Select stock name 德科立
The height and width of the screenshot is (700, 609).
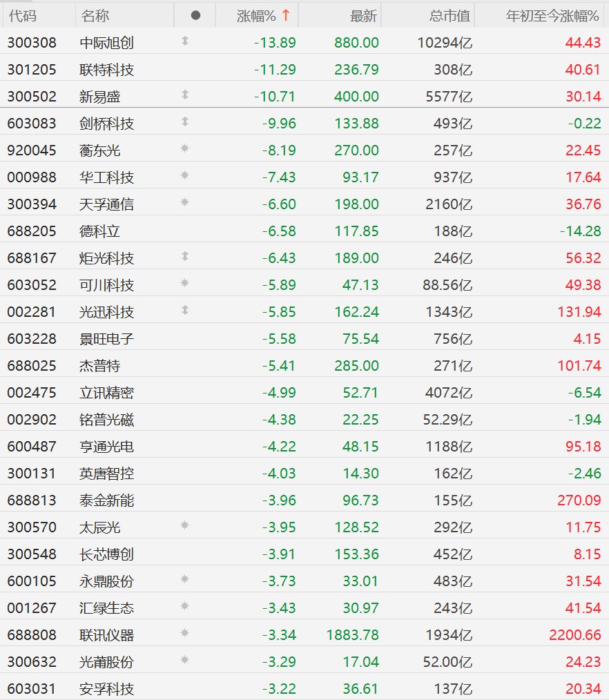pos(100,231)
